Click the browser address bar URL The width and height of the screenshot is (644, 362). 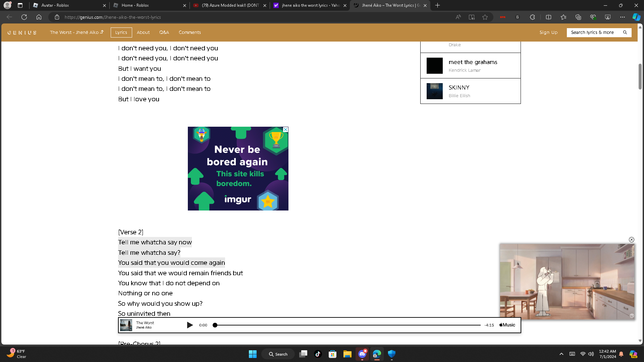(113, 17)
